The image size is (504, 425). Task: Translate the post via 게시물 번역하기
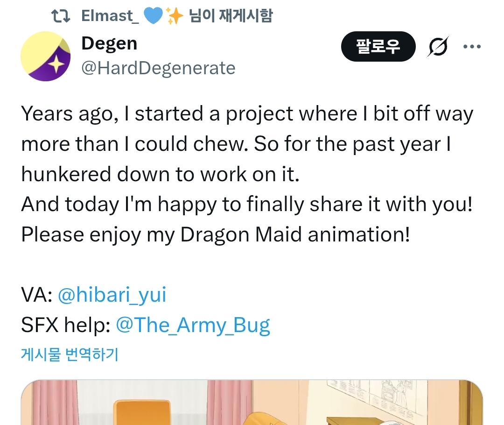click(70, 354)
